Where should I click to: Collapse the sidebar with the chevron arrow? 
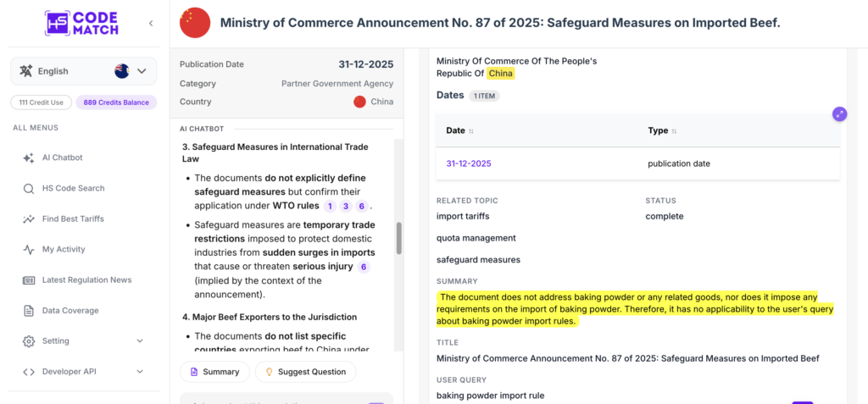(x=151, y=23)
